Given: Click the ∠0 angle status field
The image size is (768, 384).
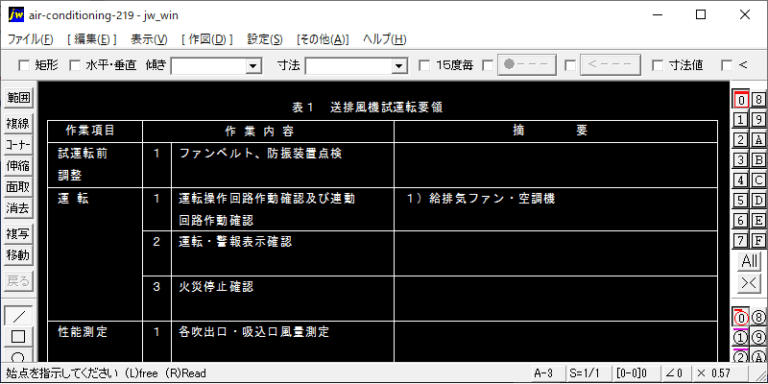Looking at the screenshot, I should tap(676, 373).
